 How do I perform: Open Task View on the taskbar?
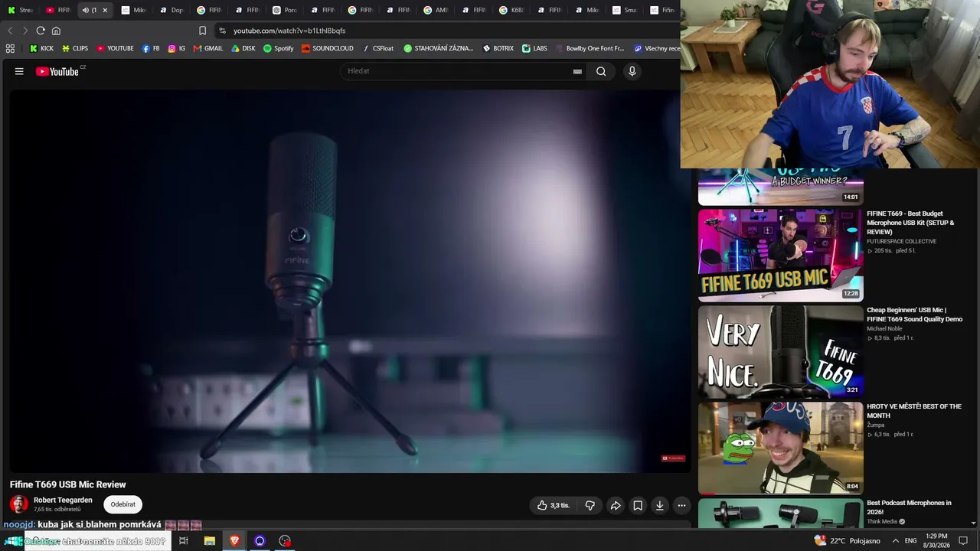tap(184, 541)
